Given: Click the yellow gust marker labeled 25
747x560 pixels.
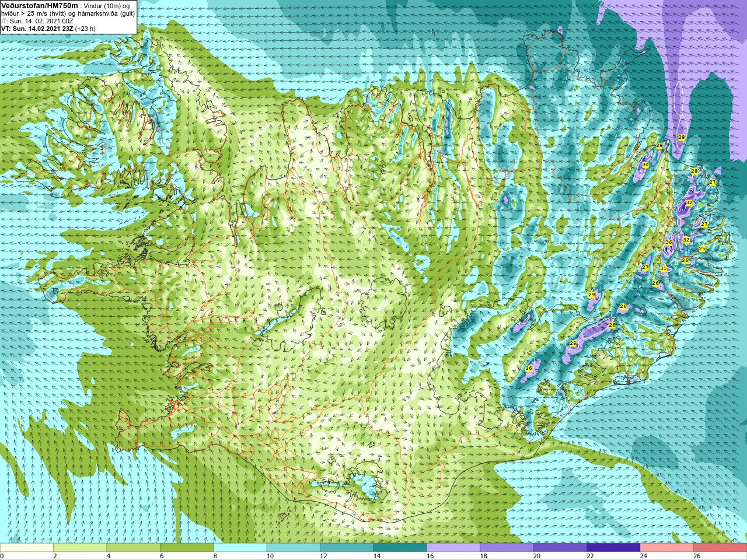Looking at the screenshot, I should pos(702,249).
